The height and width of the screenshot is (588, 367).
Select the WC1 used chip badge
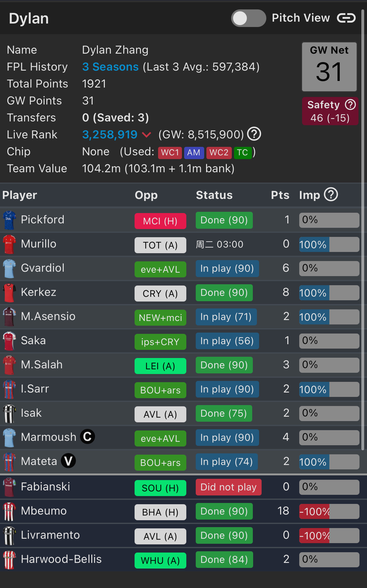coord(170,152)
